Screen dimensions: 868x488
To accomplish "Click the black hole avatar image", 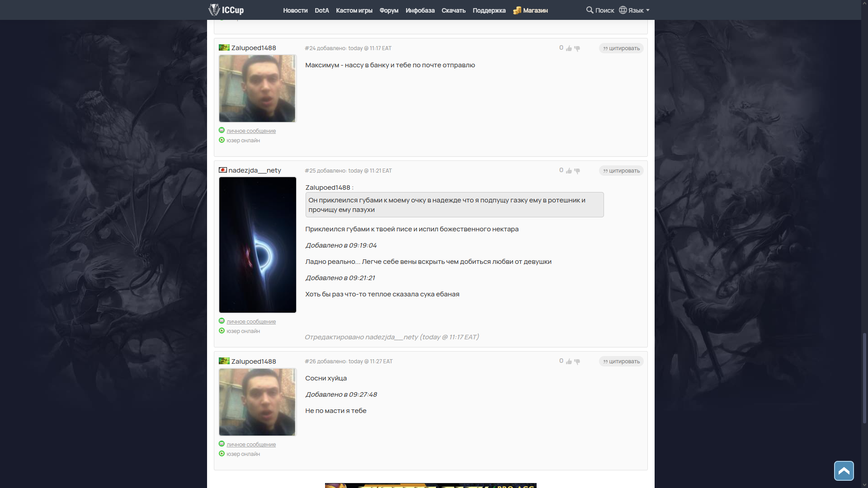I will coord(258,245).
